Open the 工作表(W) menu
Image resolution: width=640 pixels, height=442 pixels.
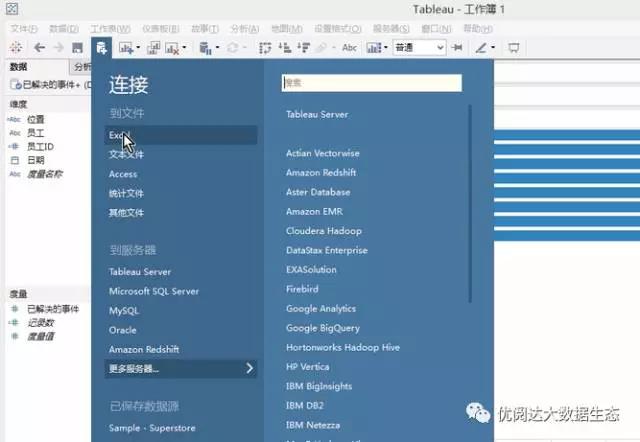[110, 29]
